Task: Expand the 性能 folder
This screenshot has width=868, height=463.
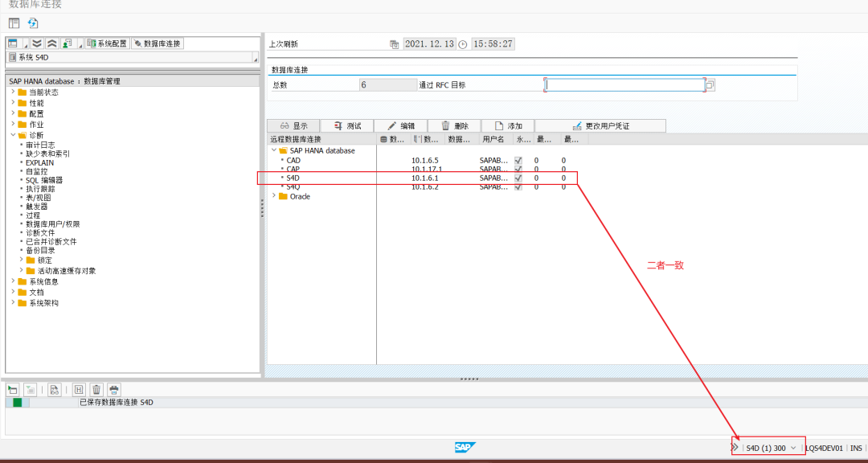Action: tap(13, 102)
